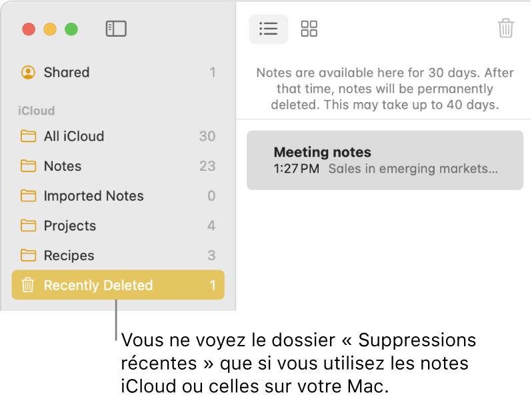Open the Shared folder
532x401 pixels.
[67, 72]
